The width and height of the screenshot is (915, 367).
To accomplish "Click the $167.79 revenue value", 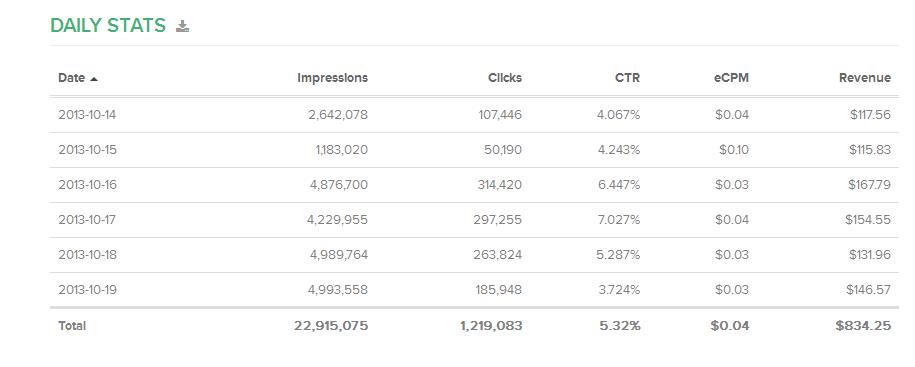I will (869, 185).
